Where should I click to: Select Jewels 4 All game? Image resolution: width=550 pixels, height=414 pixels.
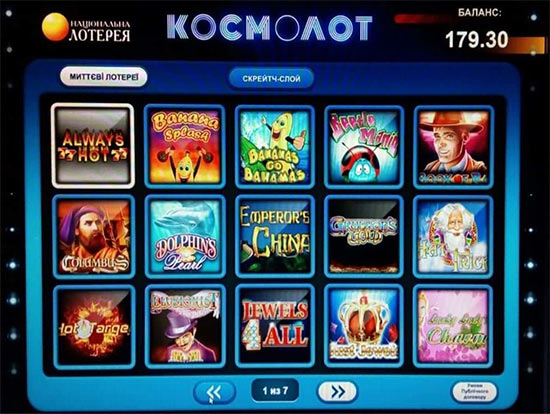pos(275,327)
